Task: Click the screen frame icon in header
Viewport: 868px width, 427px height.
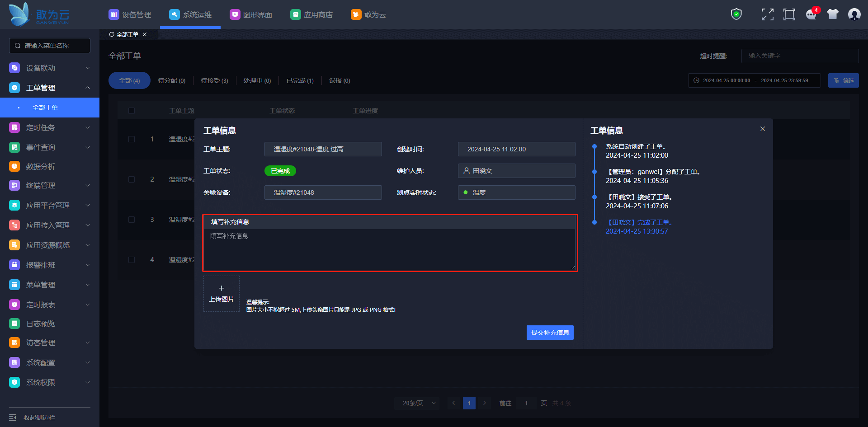Action: (789, 14)
